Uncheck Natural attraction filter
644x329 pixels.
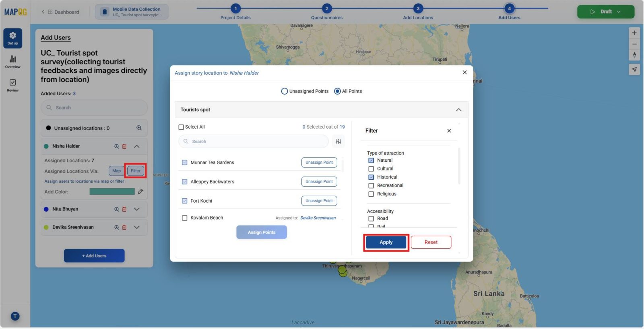(371, 160)
